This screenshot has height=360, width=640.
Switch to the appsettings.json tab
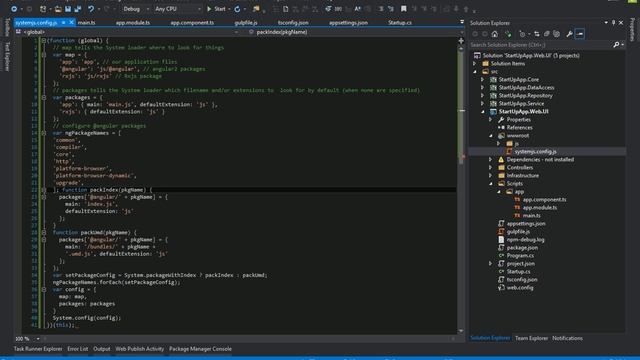tap(348, 22)
